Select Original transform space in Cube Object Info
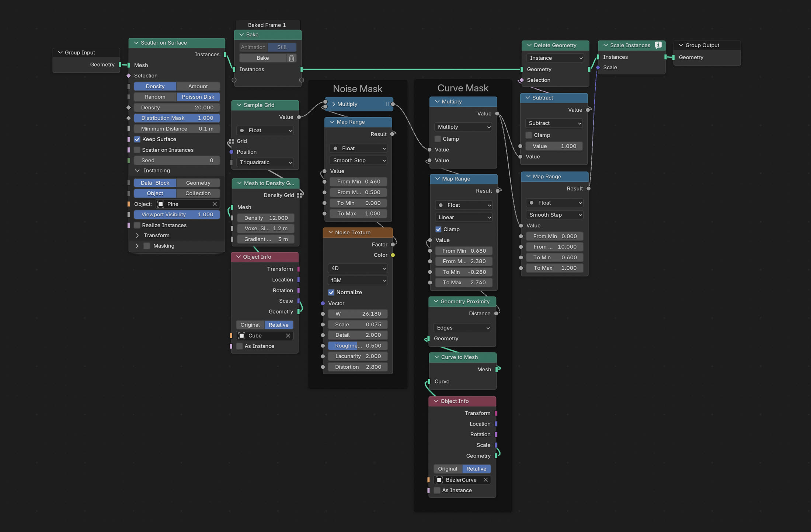This screenshot has height=532, width=811. coord(250,325)
